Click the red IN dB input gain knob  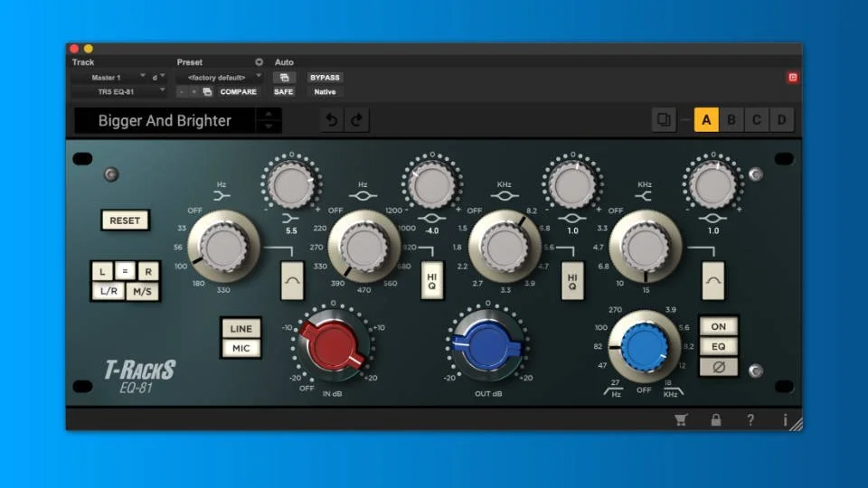click(333, 345)
